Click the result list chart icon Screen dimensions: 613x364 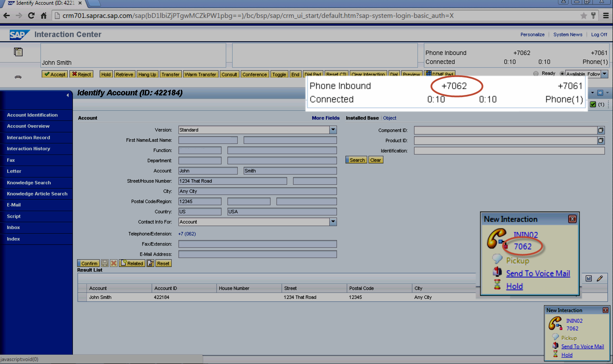589,278
